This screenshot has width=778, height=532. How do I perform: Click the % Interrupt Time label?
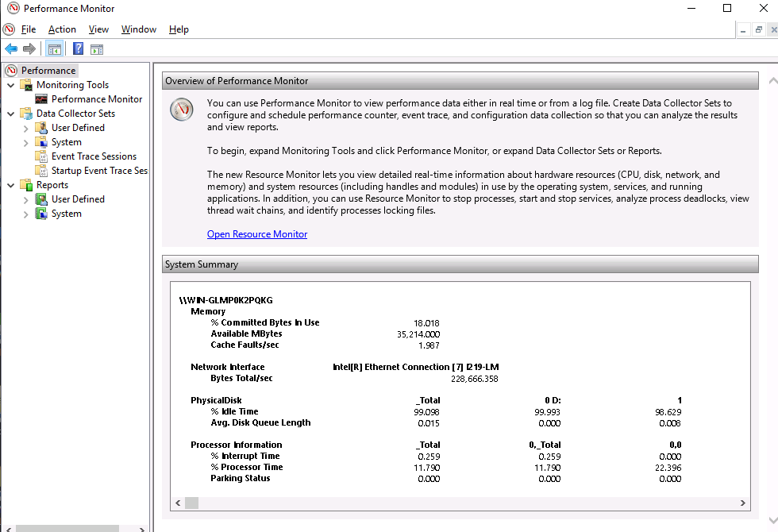pyautogui.click(x=245, y=456)
